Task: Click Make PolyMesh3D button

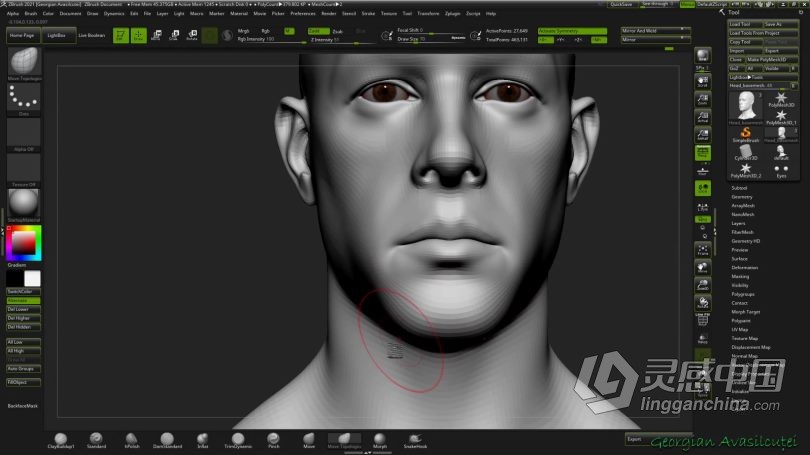Action: [772, 60]
